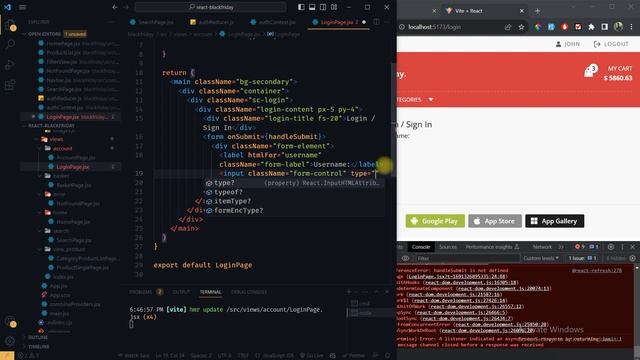This screenshot has height=360, width=640.
Task: Go forward using the editor navigation arrow
Action: pos(126,7)
